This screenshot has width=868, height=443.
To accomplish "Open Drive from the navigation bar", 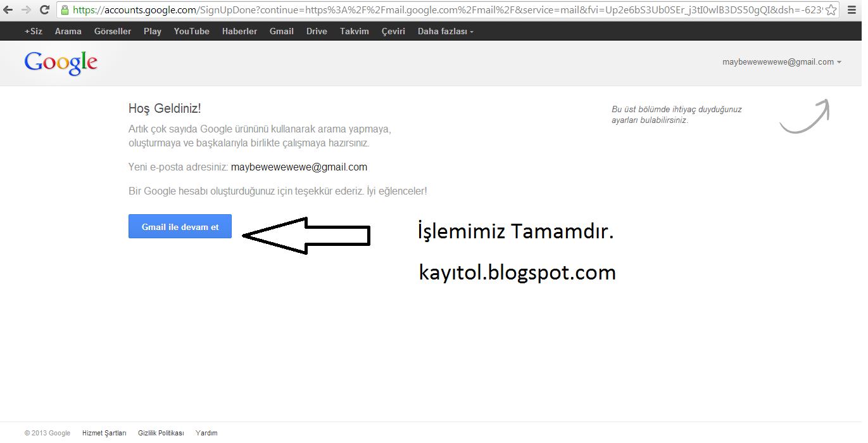I will pos(316,30).
